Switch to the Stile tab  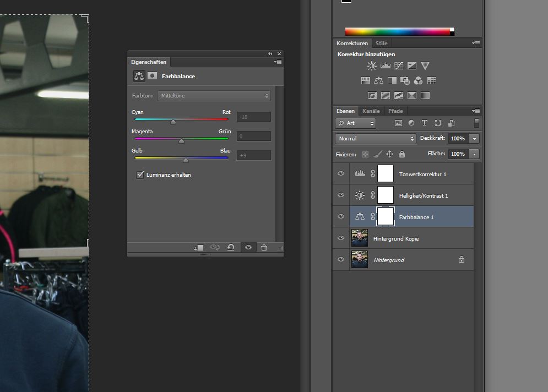coord(382,43)
